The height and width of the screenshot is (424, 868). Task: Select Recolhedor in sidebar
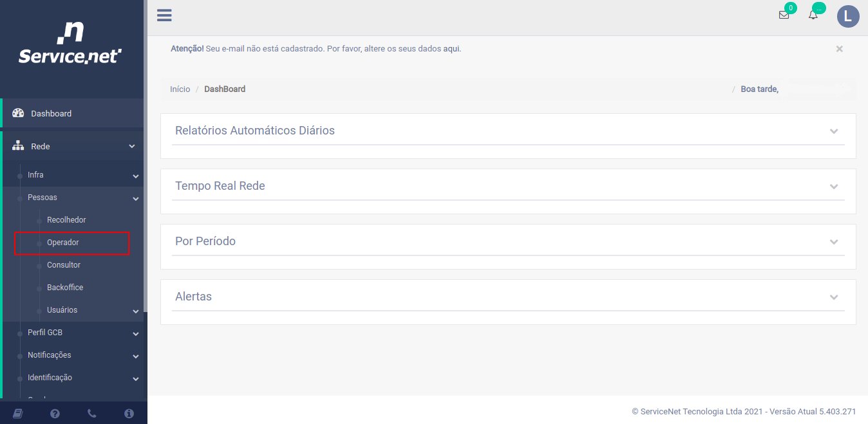coord(66,220)
